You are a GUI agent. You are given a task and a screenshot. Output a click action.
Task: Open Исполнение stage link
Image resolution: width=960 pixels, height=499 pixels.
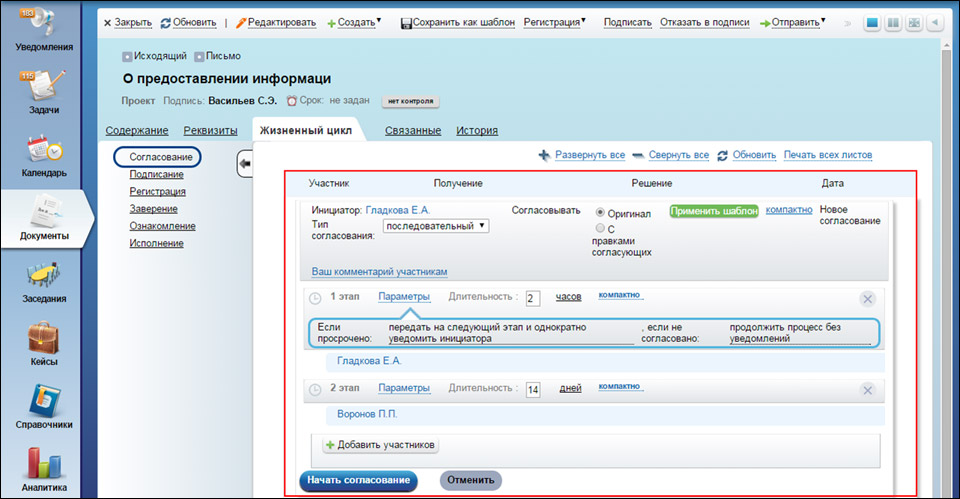157,243
